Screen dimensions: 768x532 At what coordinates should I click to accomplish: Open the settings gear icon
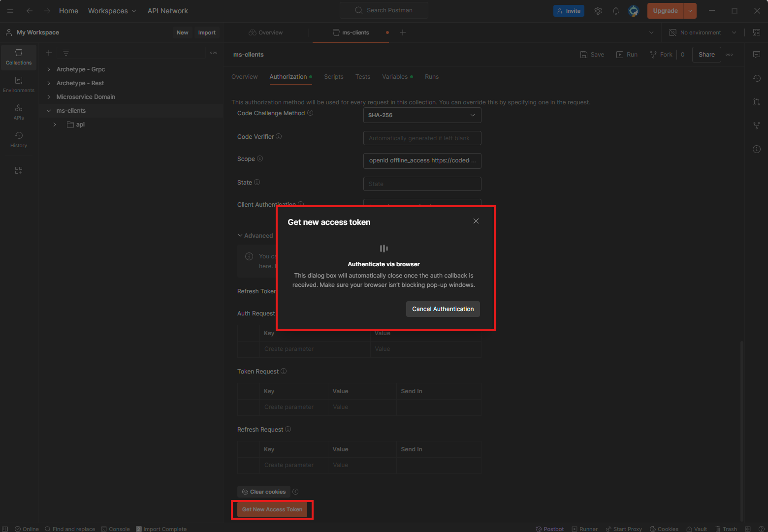tap(598, 11)
